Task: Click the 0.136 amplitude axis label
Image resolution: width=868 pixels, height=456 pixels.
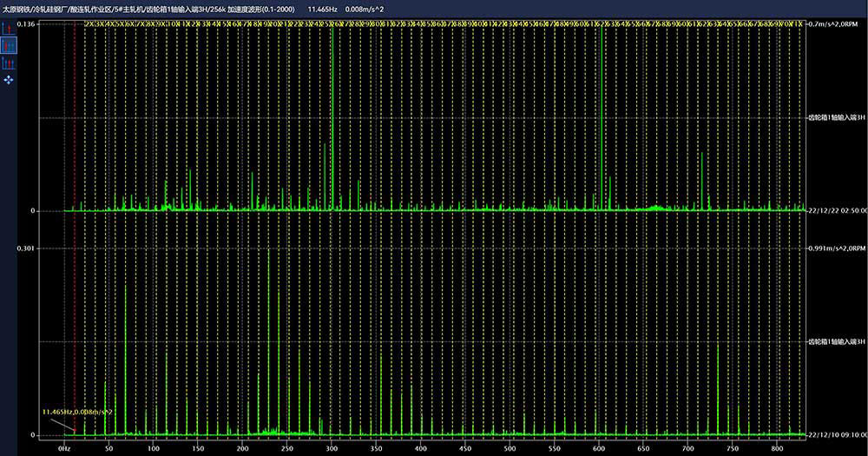Action: 26,24
